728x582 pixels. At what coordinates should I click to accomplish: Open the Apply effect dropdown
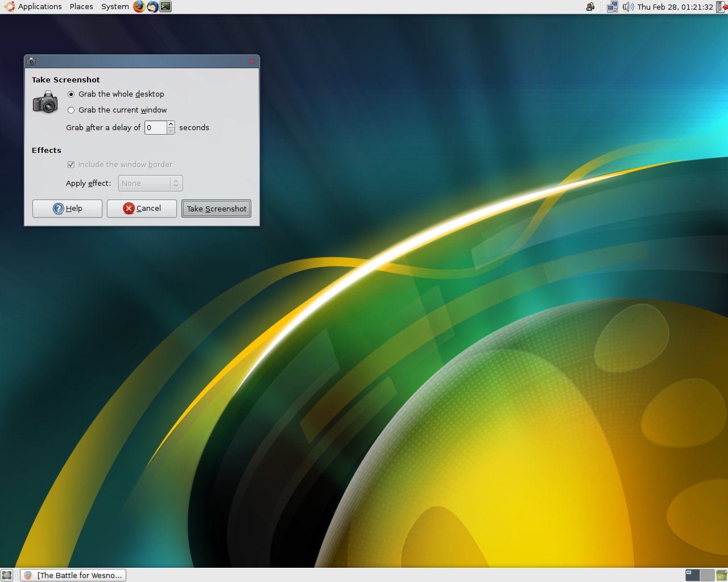151,183
